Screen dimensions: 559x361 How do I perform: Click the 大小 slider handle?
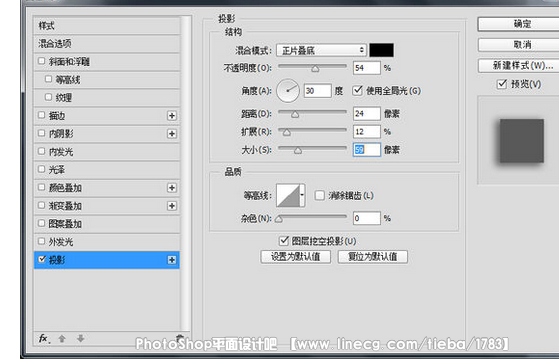pos(298,150)
